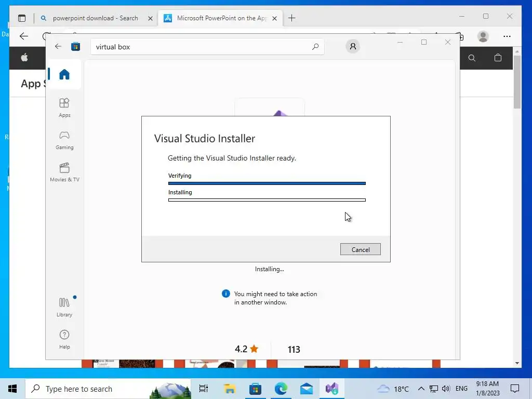Click the 113 ratings count
Image resolution: width=532 pixels, height=399 pixels.
point(294,350)
